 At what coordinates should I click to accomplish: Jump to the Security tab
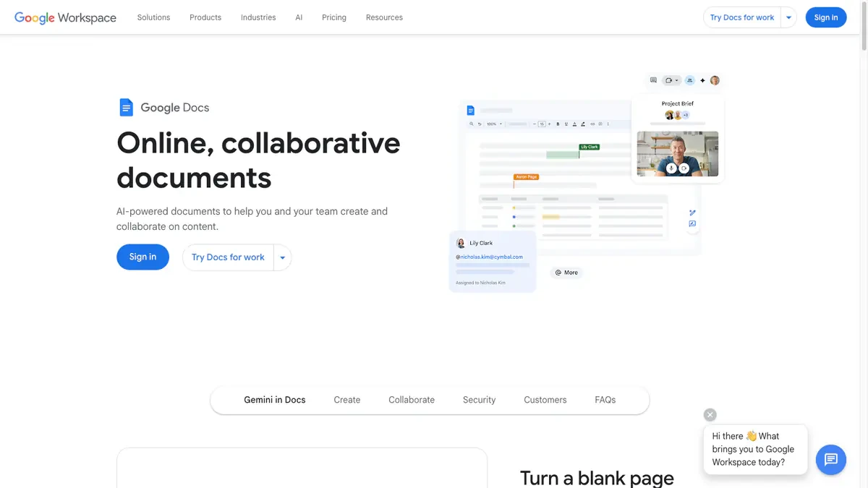tap(480, 400)
